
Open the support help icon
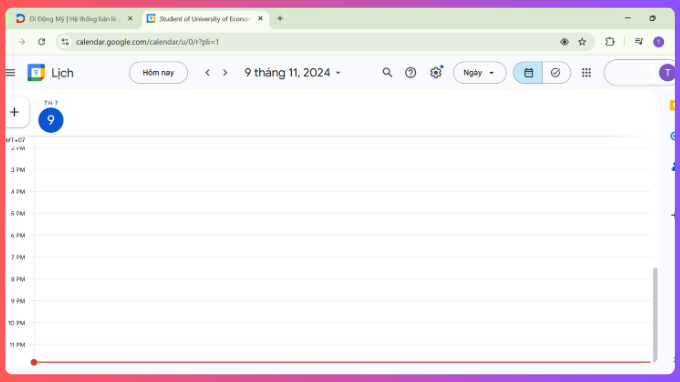click(410, 72)
